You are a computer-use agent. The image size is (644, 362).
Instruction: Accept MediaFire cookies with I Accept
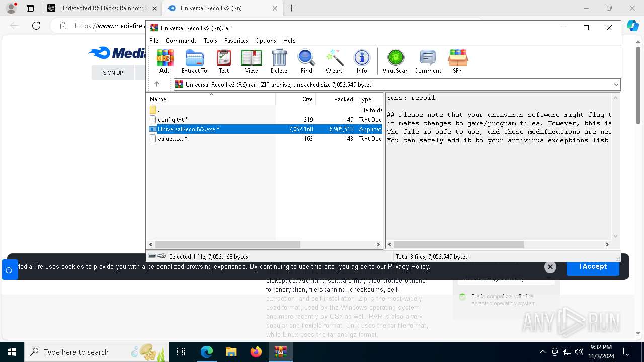(x=593, y=267)
